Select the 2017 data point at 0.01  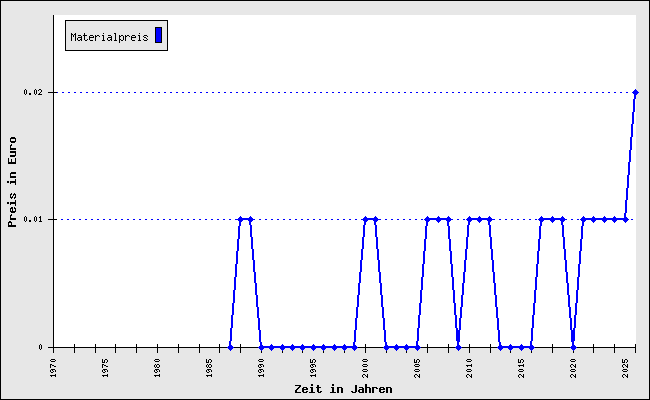pyautogui.click(x=541, y=219)
